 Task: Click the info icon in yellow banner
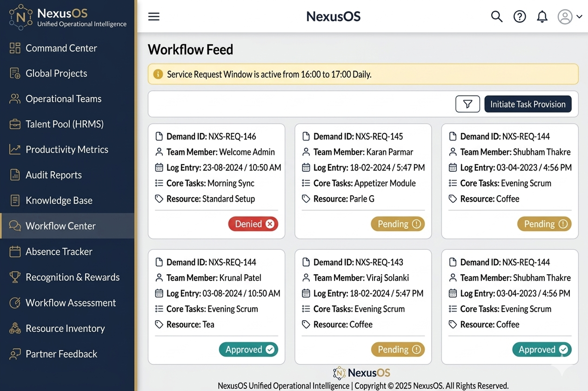point(158,74)
